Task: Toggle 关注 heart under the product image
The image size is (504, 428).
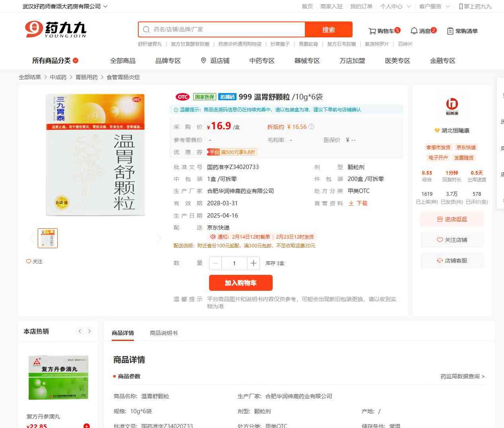Action: point(29,262)
